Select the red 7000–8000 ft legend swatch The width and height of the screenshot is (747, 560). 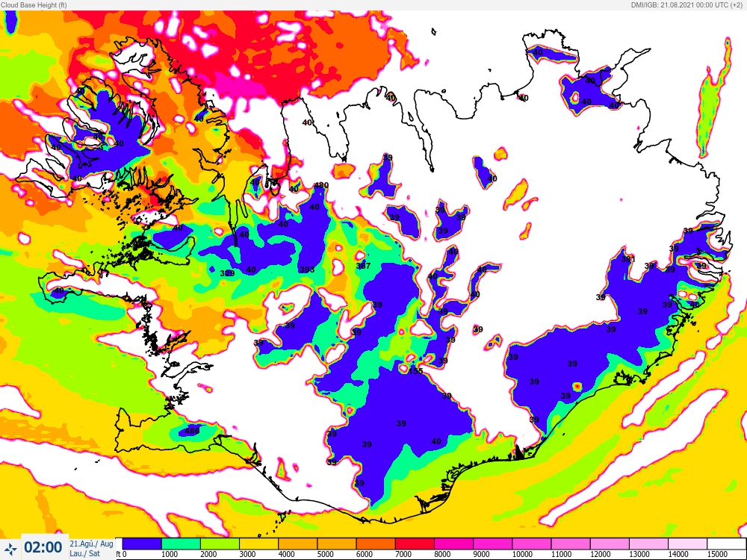tap(415, 544)
